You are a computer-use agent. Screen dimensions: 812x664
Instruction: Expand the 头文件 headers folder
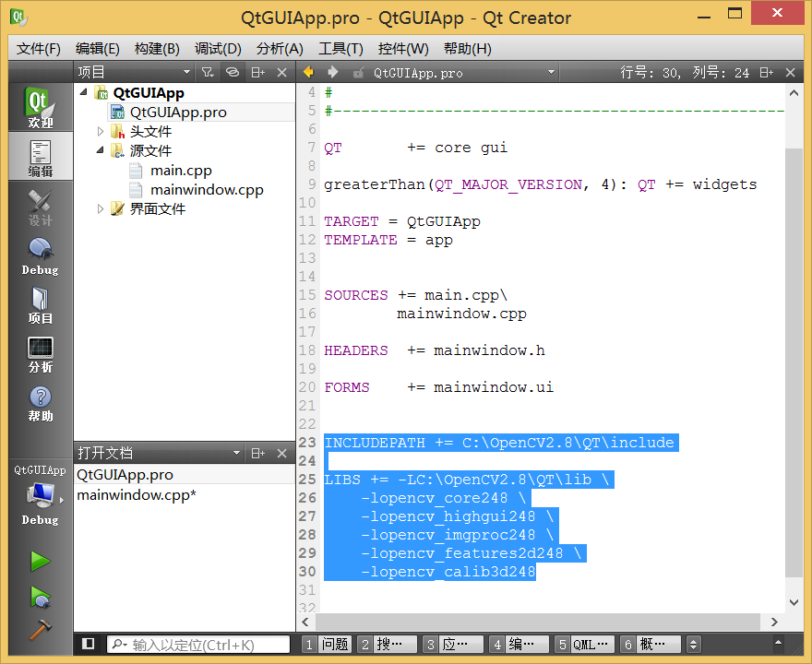coord(101,132)
